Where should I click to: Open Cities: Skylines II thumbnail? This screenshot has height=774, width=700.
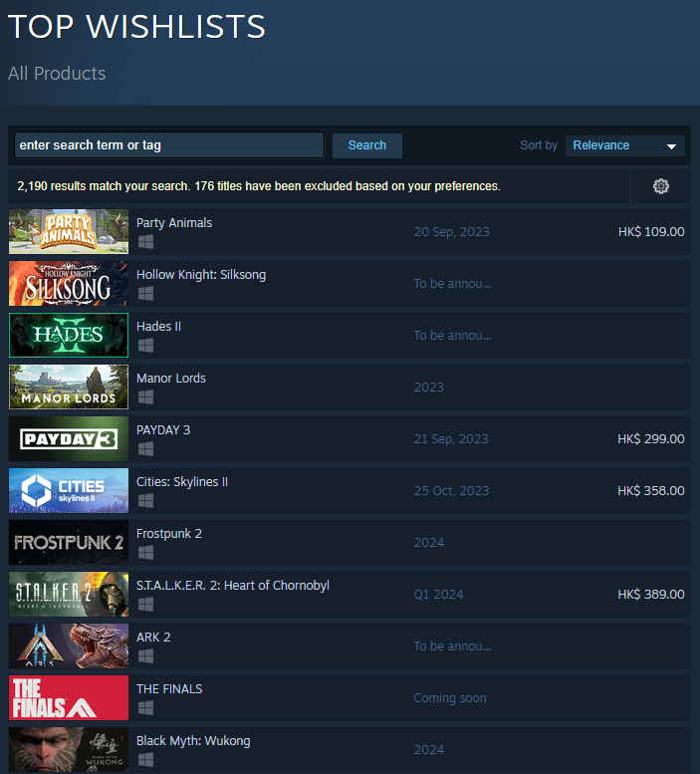69,490
